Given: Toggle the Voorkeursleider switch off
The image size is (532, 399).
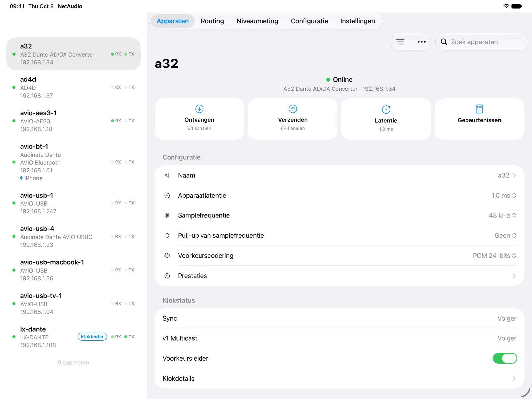Looking at the screenshot, I should click(505, 358).
